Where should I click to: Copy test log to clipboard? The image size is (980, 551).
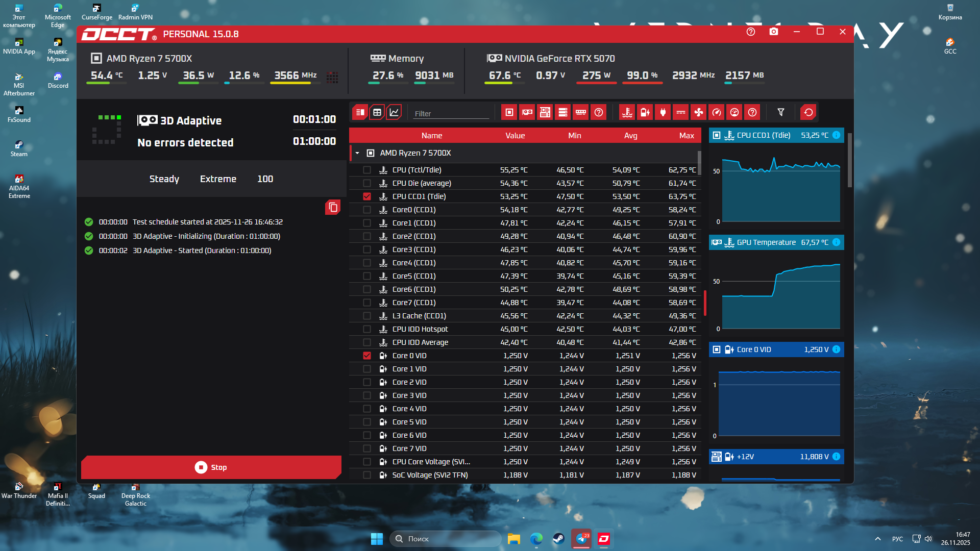333,207
